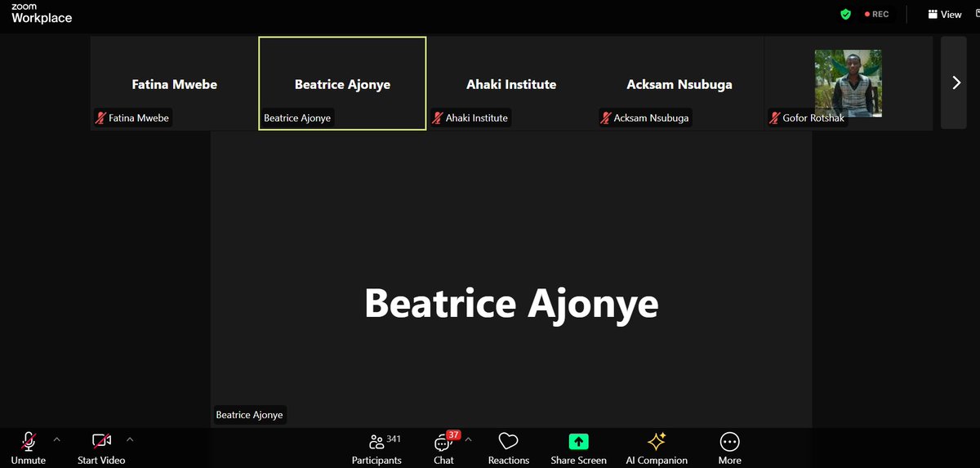Click muted mic icon next to Fatina Mwebe
This screenshot has width=980, height=468.
click(x=101, y=118)
